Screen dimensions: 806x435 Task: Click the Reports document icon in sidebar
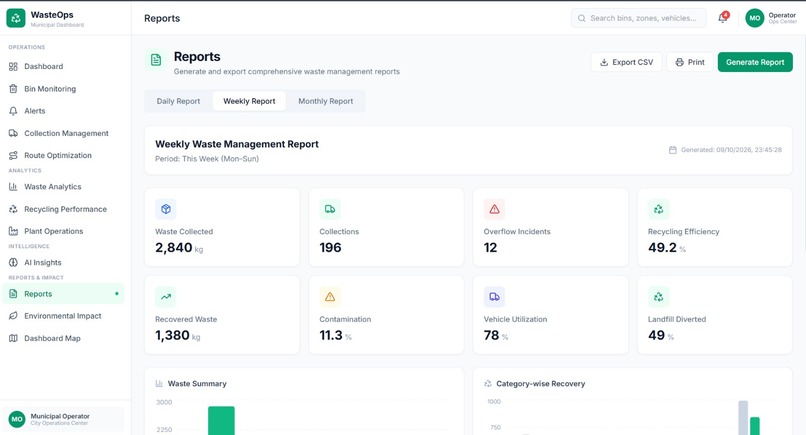tap(13, 294)
